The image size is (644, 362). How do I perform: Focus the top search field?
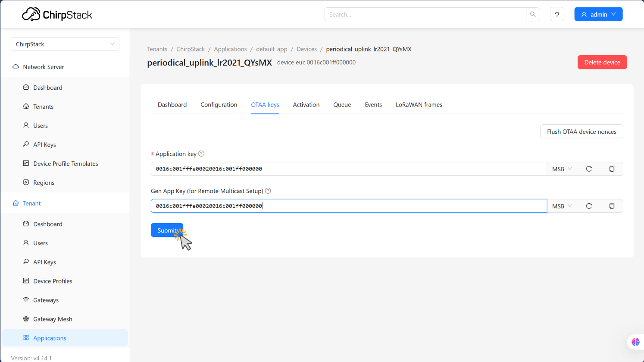pos(425,14)
